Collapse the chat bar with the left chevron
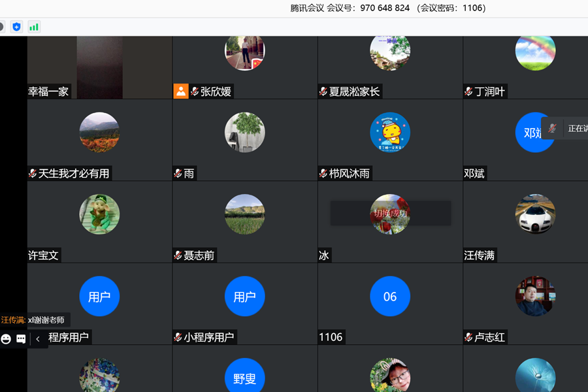 38,338
